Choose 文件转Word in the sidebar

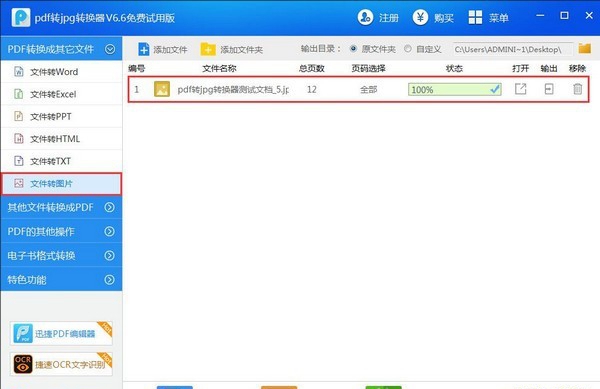pos(61,72)
